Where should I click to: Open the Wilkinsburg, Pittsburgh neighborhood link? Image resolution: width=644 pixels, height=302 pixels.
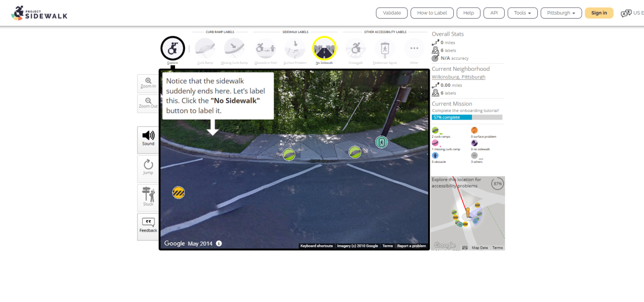coord(458,77)
